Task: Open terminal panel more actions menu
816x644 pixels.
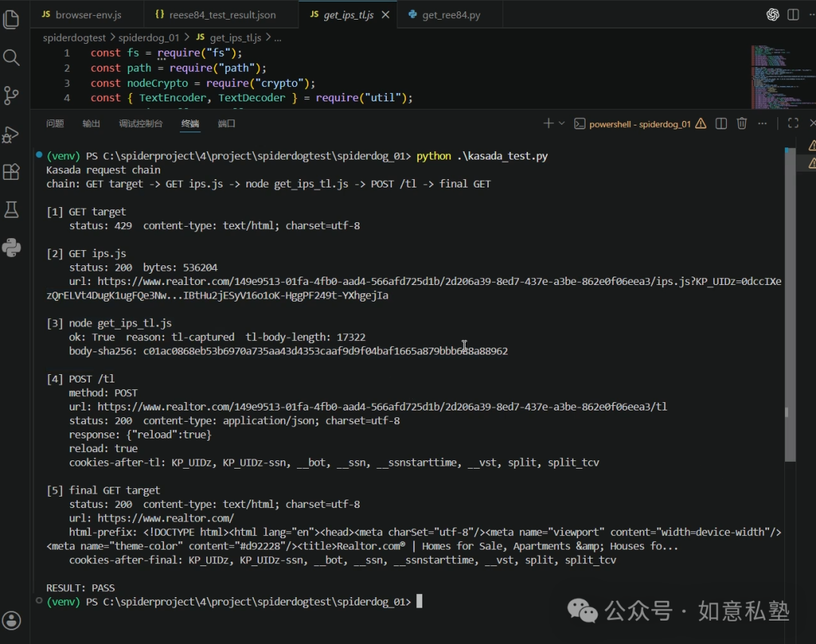Action: (x=762, y=123)
